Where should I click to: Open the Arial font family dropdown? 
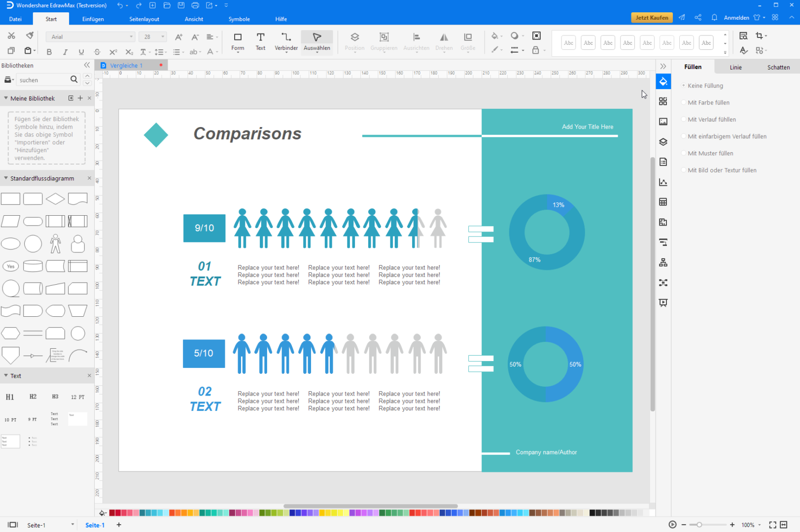coord(90,37)
